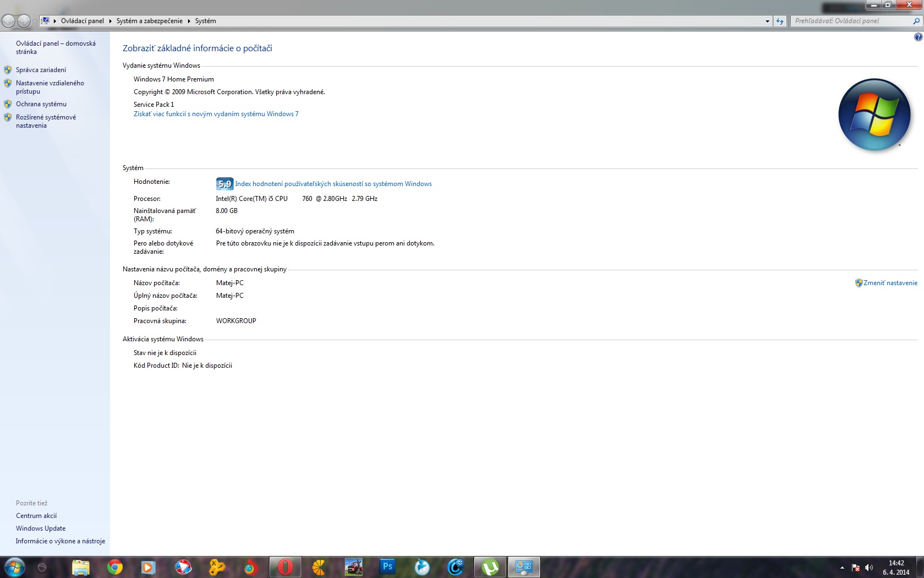Image resolution: width=924 pixels, height=578 pixels.
Task: Open the Windows Start orb menu
Action: [x=14, y=567]
